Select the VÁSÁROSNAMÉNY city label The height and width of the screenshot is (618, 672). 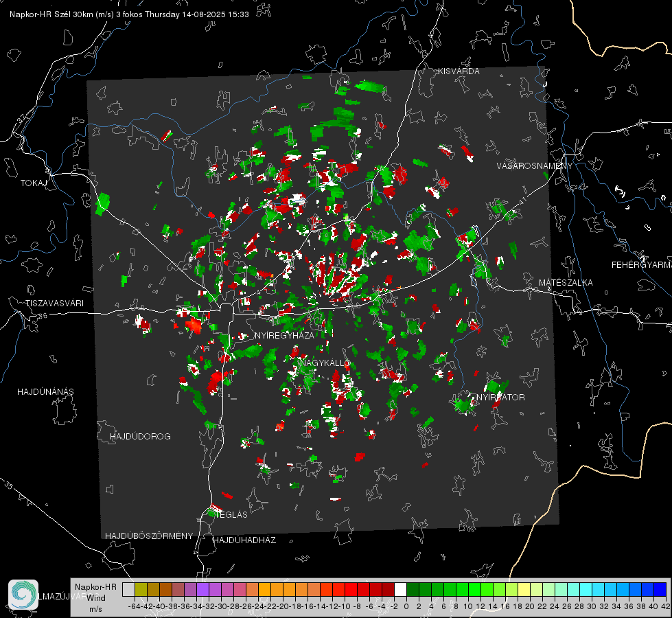(535, 165)
